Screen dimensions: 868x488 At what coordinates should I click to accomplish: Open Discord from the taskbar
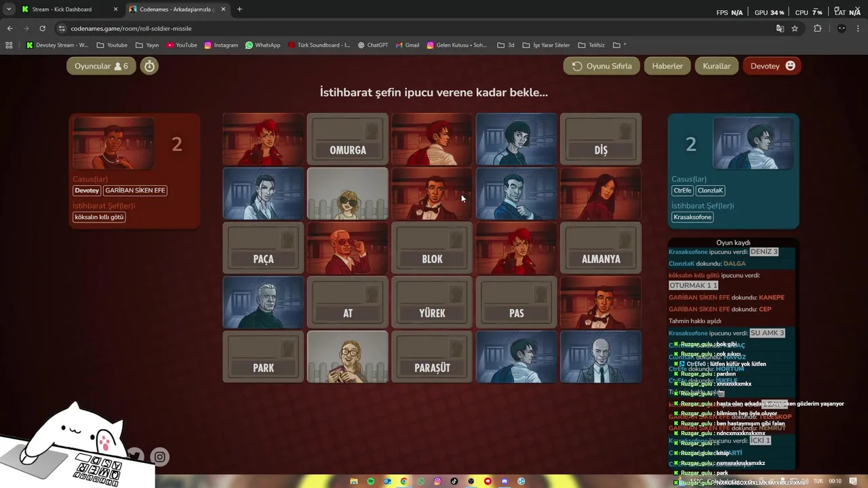point(505,481)
